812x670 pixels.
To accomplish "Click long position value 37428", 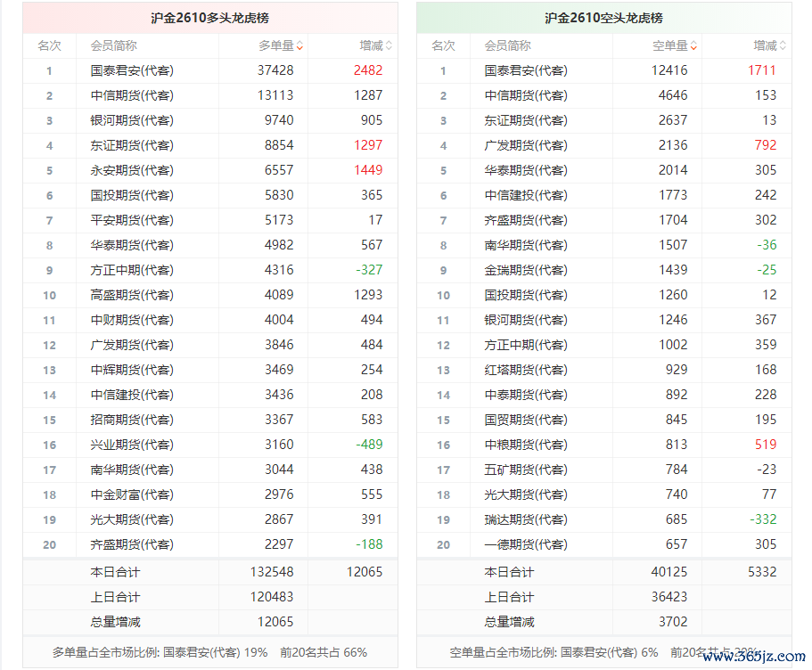I will point(275,70).
